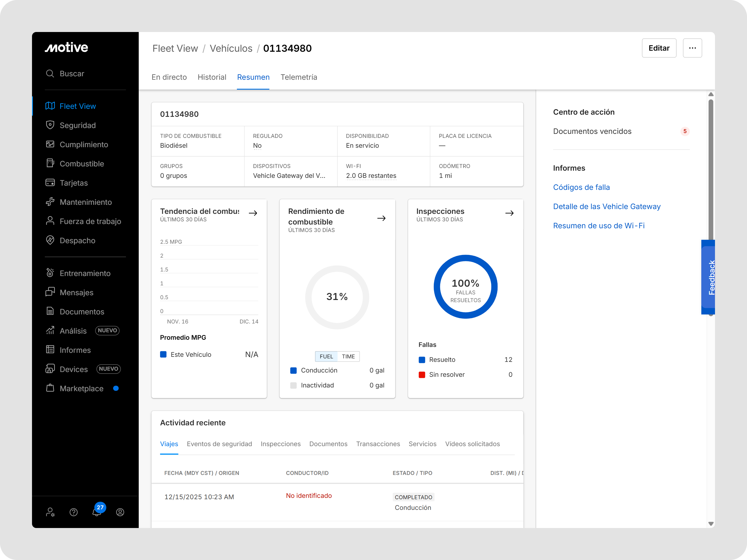Image resolution: width=747 pixels, height=560 pixels.
Task: Open Seguridad shield icon in sidebar
Action: (50, 125)
